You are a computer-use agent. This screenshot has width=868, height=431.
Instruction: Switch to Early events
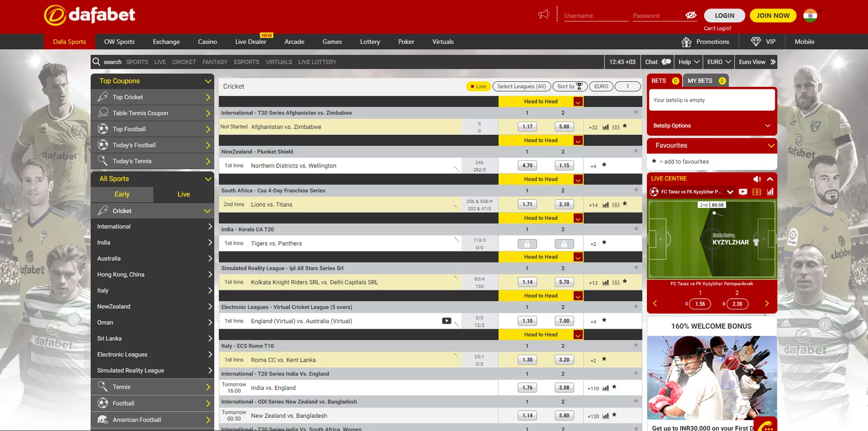click(122, 194)
